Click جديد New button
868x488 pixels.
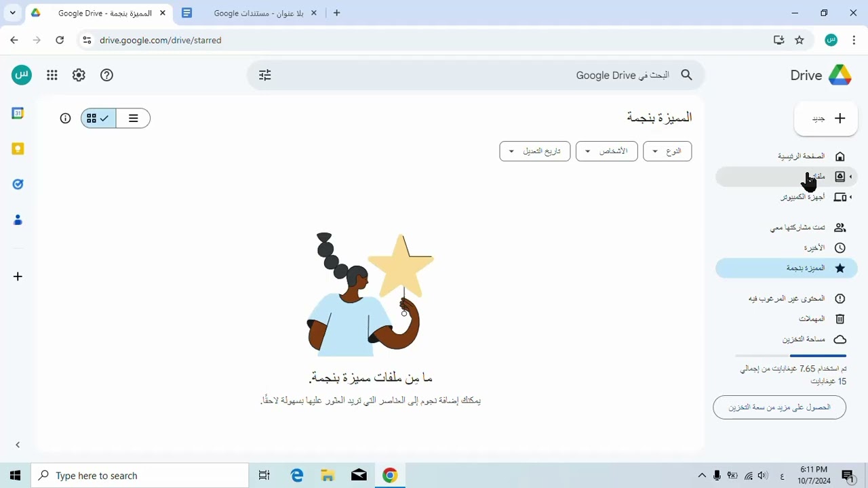pos(826,119)
